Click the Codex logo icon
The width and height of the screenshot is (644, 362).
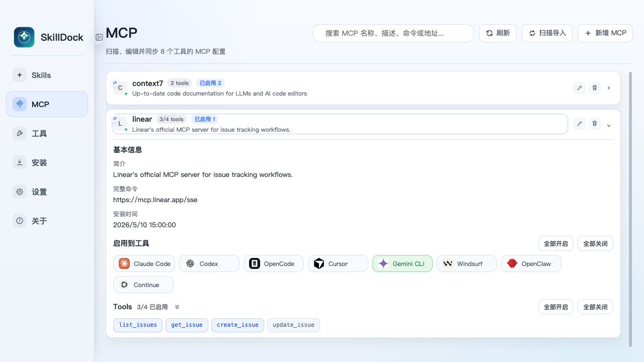190,263
